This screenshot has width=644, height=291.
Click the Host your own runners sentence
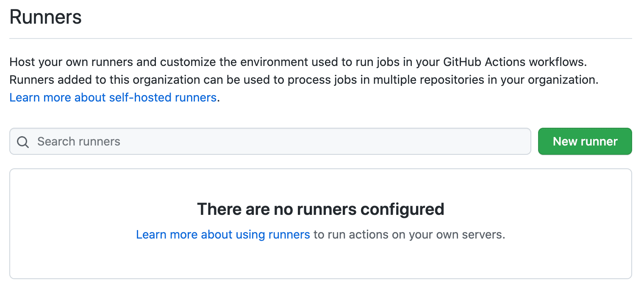[x=298, y=62]
